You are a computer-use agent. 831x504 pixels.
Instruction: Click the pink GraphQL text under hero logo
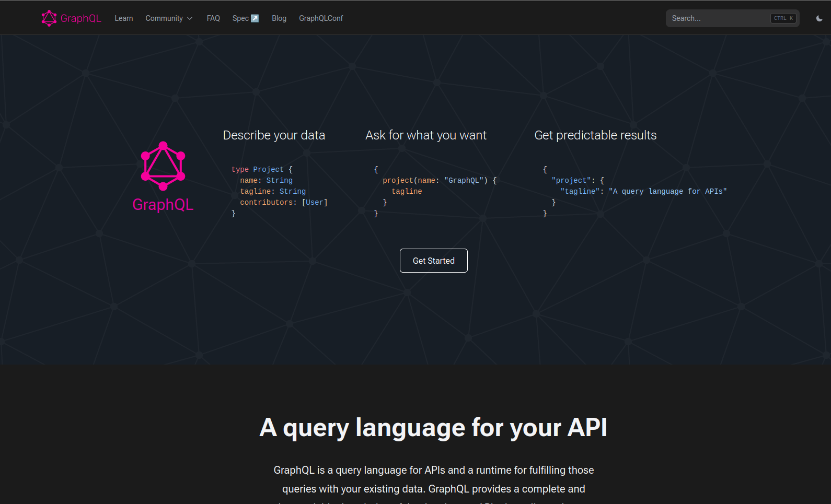click(163, 205)
